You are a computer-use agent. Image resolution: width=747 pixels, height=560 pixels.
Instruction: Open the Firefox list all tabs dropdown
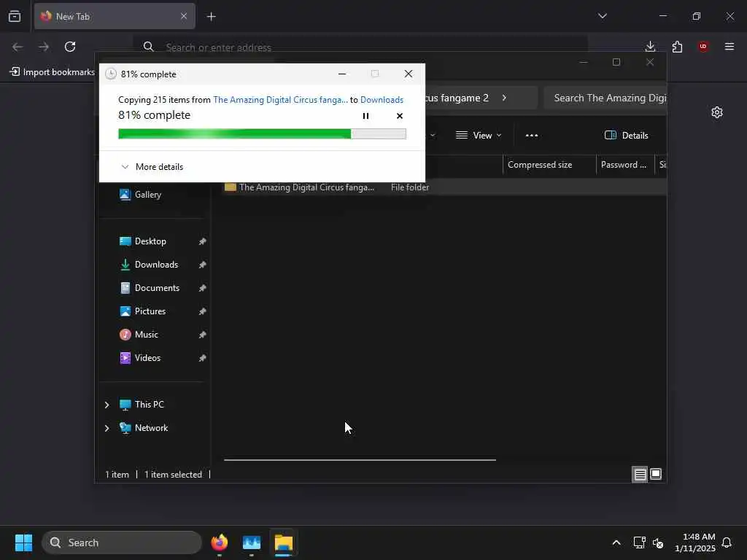click(602, 16)
